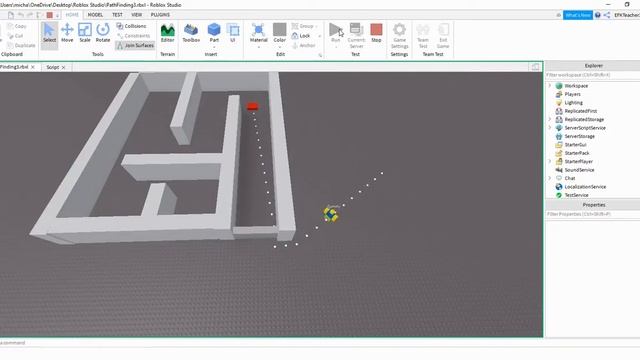Click the new file icon in quick access bar
This screenshot has width=640, height=360.
pyautogui.click(x=11, y=15)
